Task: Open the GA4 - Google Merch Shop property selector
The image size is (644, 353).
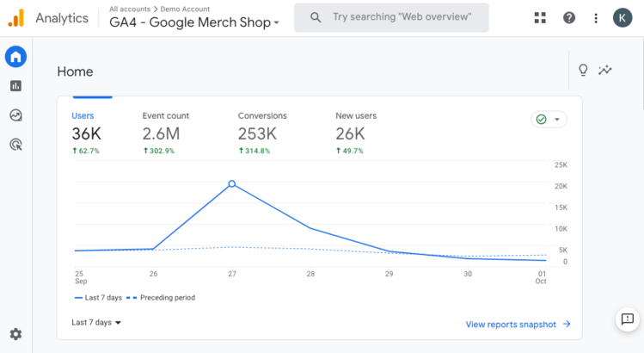Action: point(193,22)
